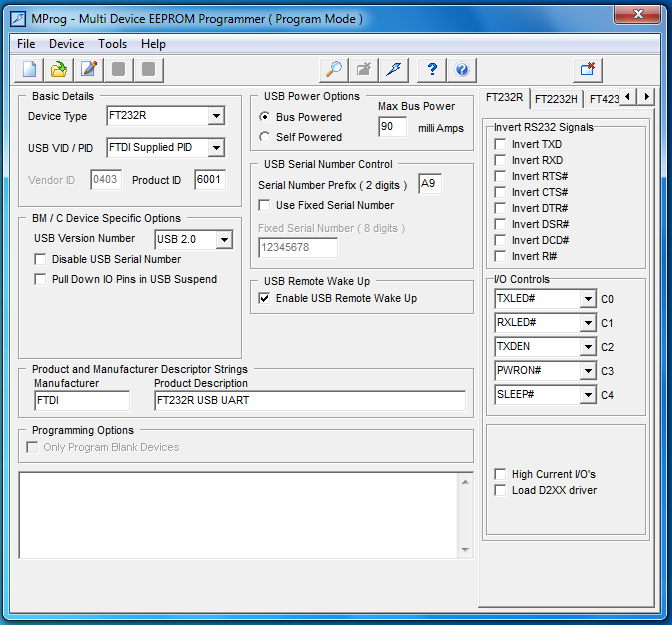Screen dimensions: 672x625
Task: Click the blue question mark help icon
Action: (432, 69)
